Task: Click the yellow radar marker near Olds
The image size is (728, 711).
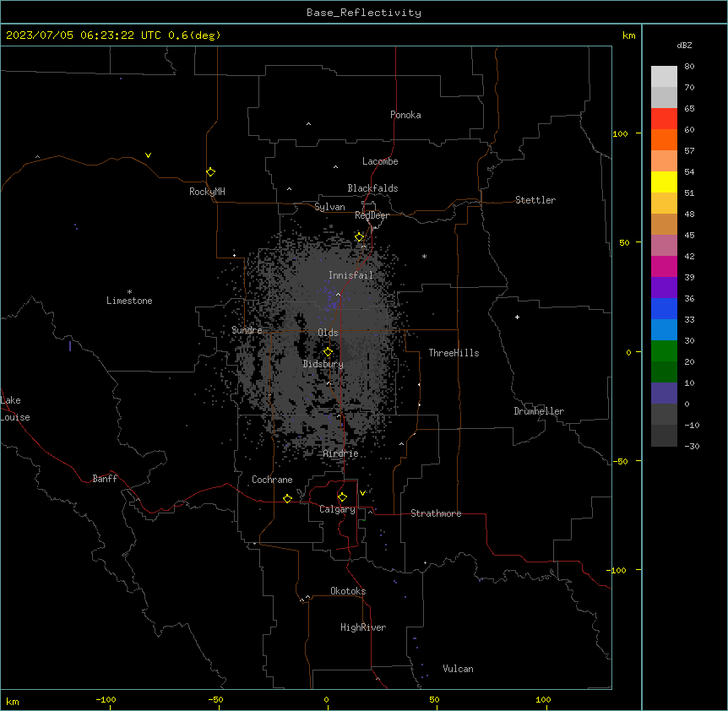Action: 328,352
